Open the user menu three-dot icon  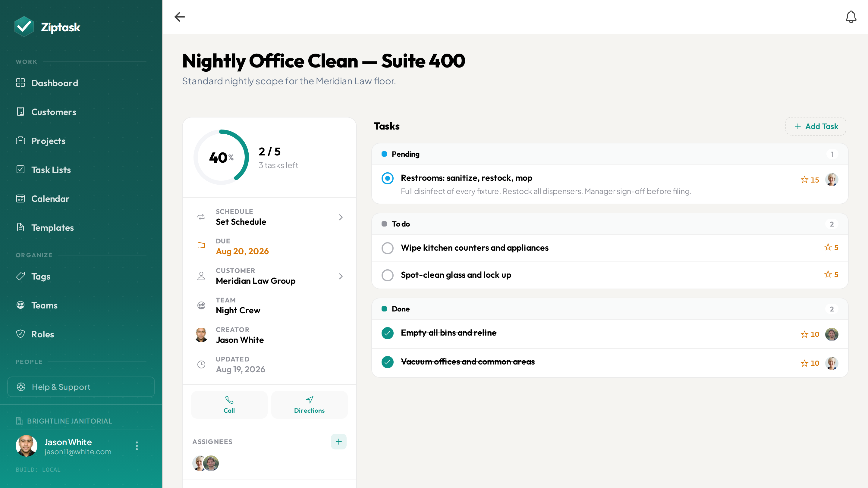pyautogui.click(x=137, y=446)
